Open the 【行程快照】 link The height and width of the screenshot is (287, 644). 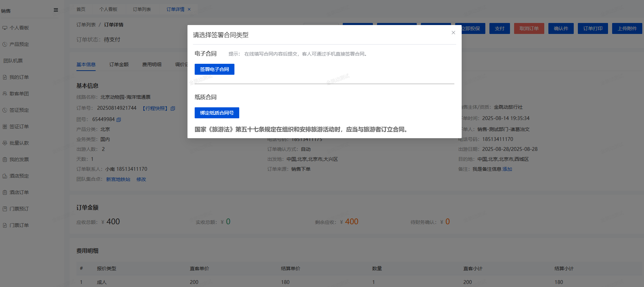[155, 108]
